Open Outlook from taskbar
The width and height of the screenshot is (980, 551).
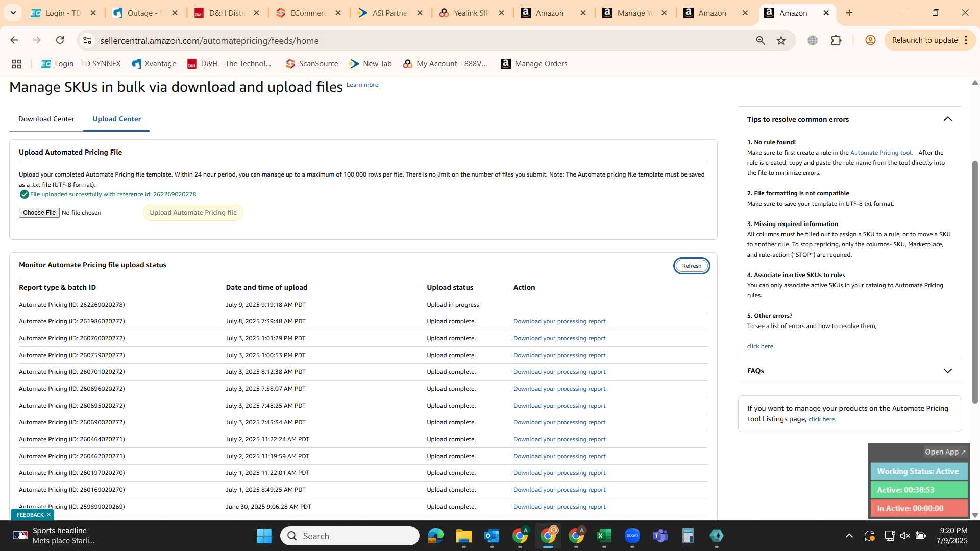pos(492,536)
